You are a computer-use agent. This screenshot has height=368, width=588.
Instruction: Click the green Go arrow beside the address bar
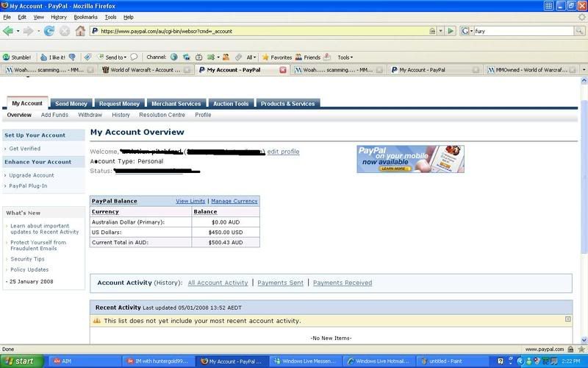click(x=451, y=31)
